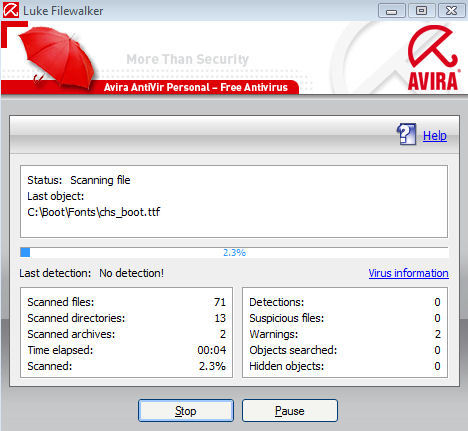Click the Suspicious files count 0
Viewport: 468px width, 431px height.
click(x=437, y=318)
